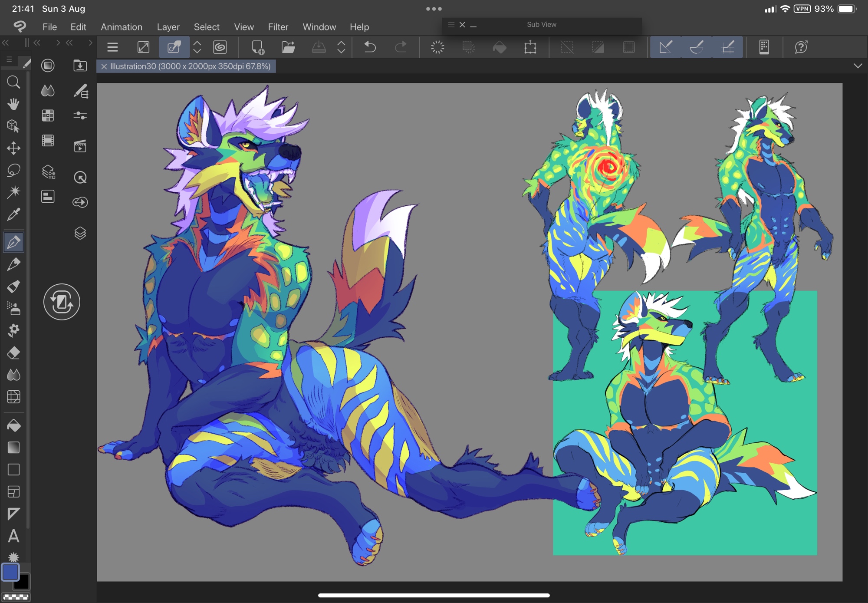
Task: Choose the Eyedropper tool
Action: [13, 214]
